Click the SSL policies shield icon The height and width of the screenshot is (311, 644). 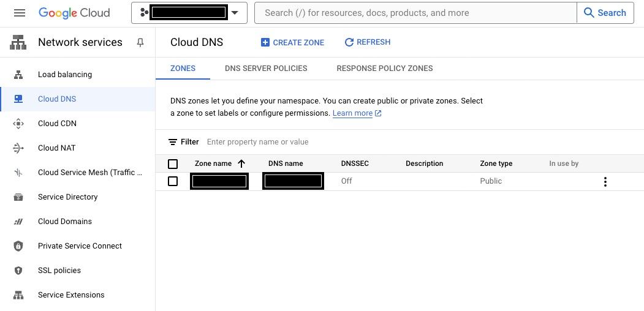[18, 271]
